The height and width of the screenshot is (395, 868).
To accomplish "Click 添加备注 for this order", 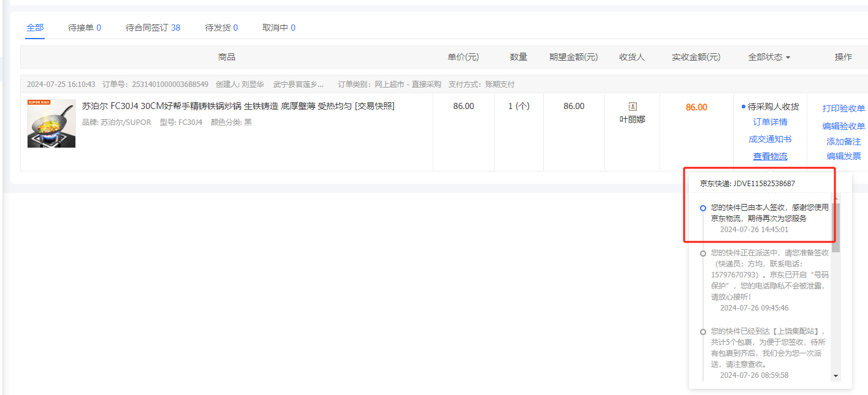I will coord(843,141).
